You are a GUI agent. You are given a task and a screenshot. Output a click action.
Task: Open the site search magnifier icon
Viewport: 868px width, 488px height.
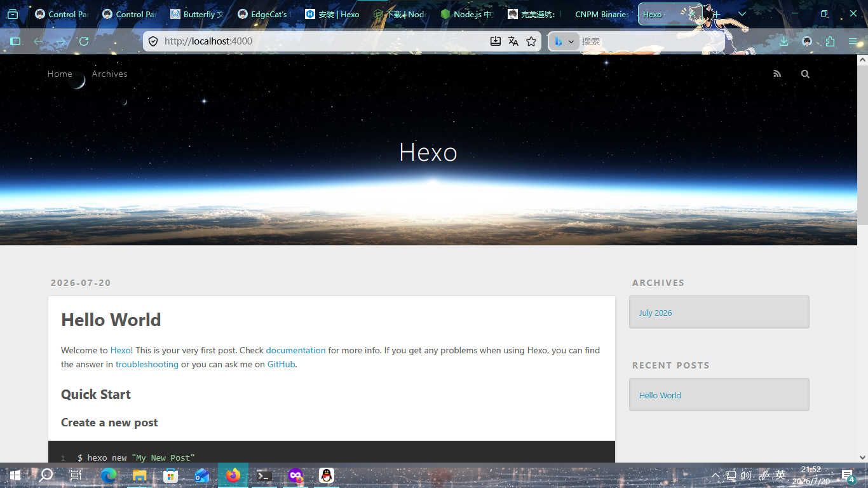[805, 74]
